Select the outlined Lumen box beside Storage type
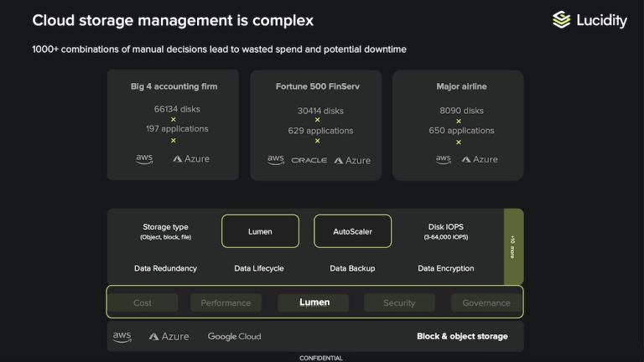Screen dimensions: 644x362 [x=260, y=231]
